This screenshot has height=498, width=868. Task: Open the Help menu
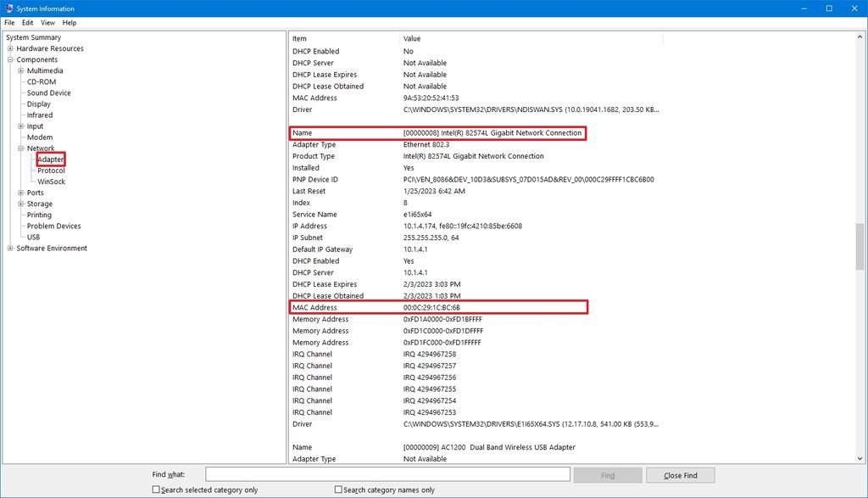click(x=69, y=22)
